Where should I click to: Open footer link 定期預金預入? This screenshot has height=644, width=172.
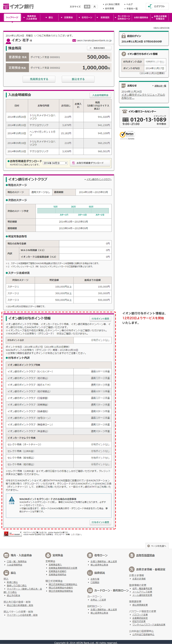coord(55,565)
